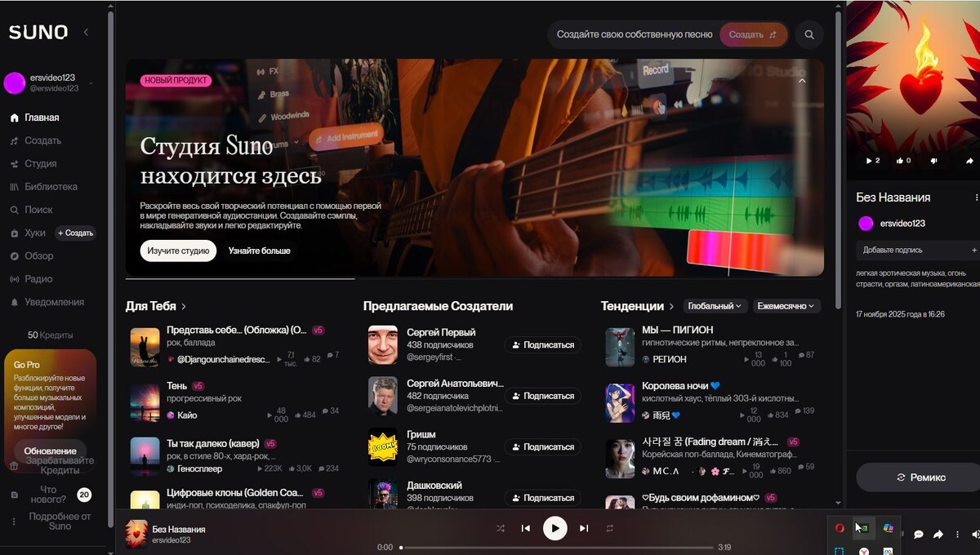This screenshot has width=980, height=555.
Task: Open the Представь себе song cover thumbnail
Action: pyautogui.click(x=145, y=348)
